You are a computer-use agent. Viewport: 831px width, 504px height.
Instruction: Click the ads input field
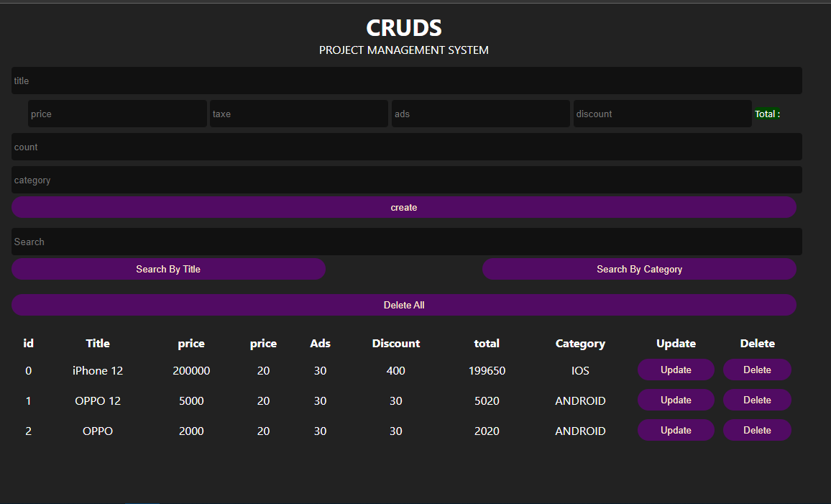coord(480,114)
